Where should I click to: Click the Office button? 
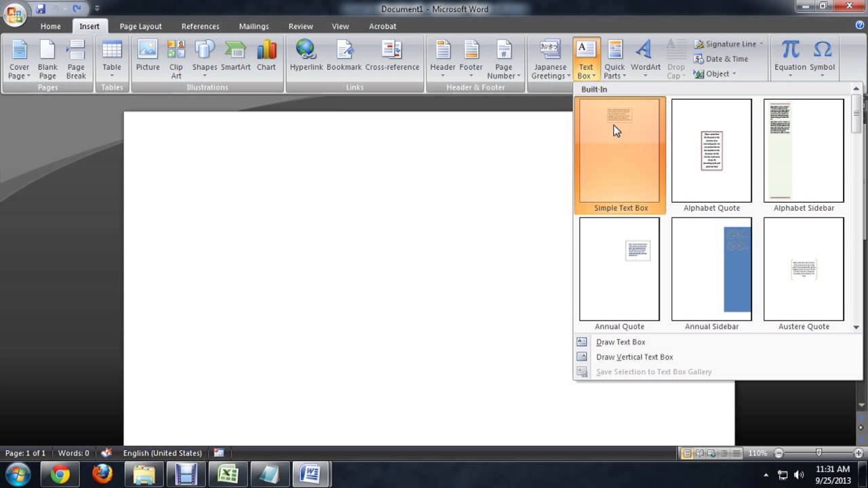[15, 14]
